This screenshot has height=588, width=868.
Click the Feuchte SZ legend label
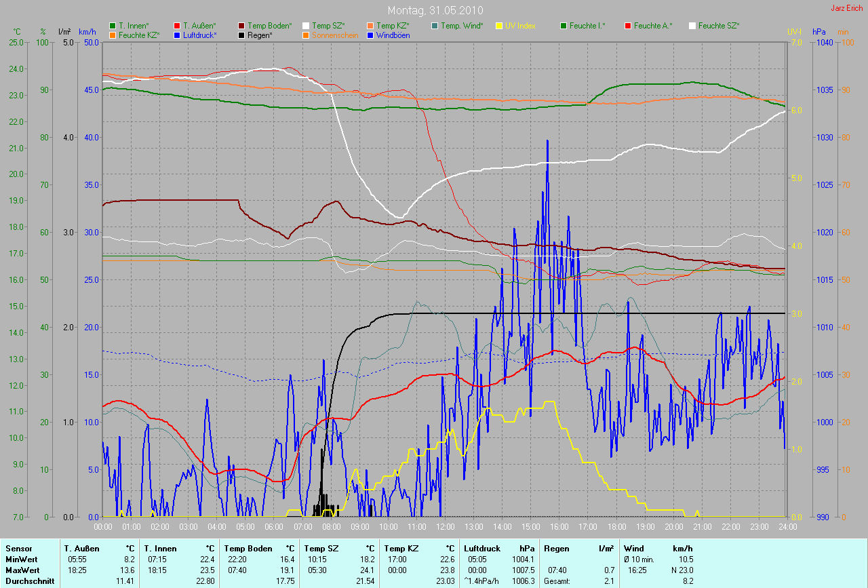pyautogui.click(x=718, y=26)
